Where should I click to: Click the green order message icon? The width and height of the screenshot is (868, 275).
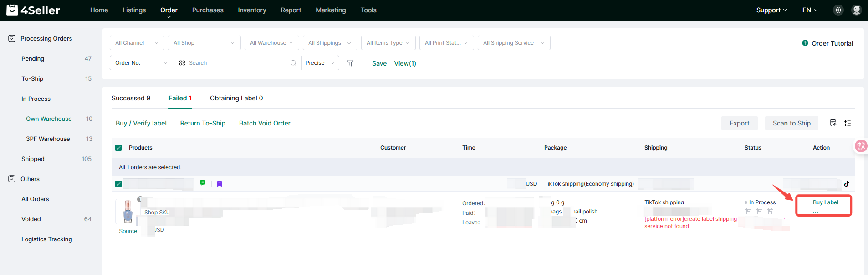click(x=203, y=183)
